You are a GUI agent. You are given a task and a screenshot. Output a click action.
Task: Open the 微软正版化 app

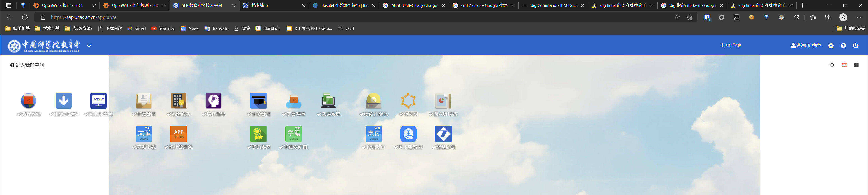click(x=374, y=100)
